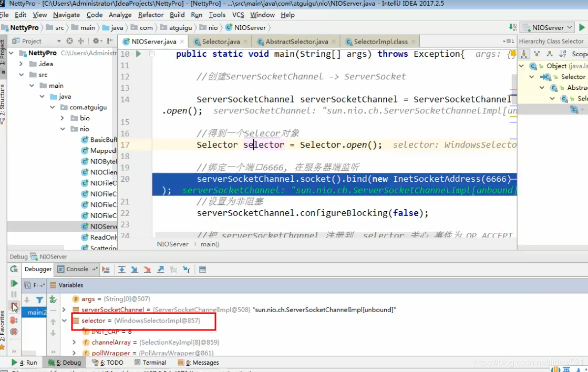588x372 pixels.
Task: Open the 0: Messages tool window
Action: 199,363
